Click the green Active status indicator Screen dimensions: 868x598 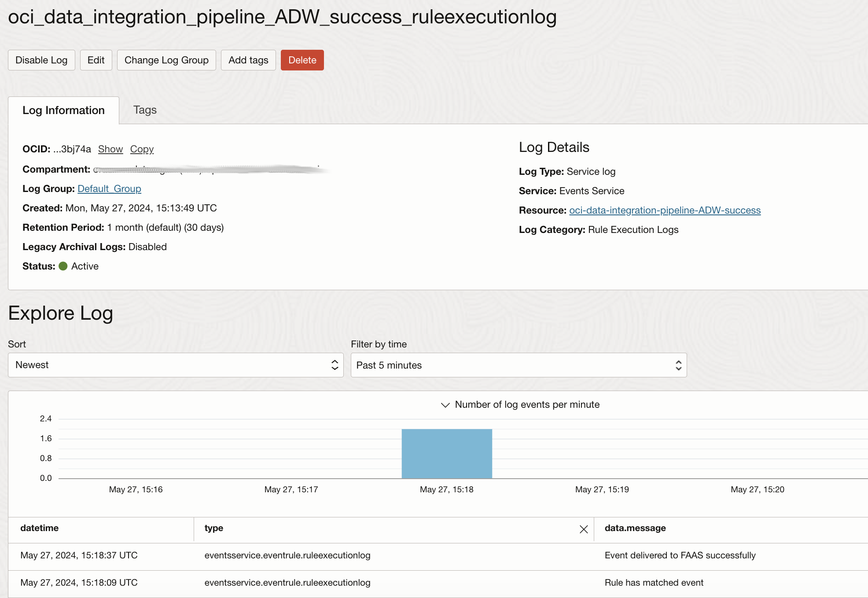(63, 266)
